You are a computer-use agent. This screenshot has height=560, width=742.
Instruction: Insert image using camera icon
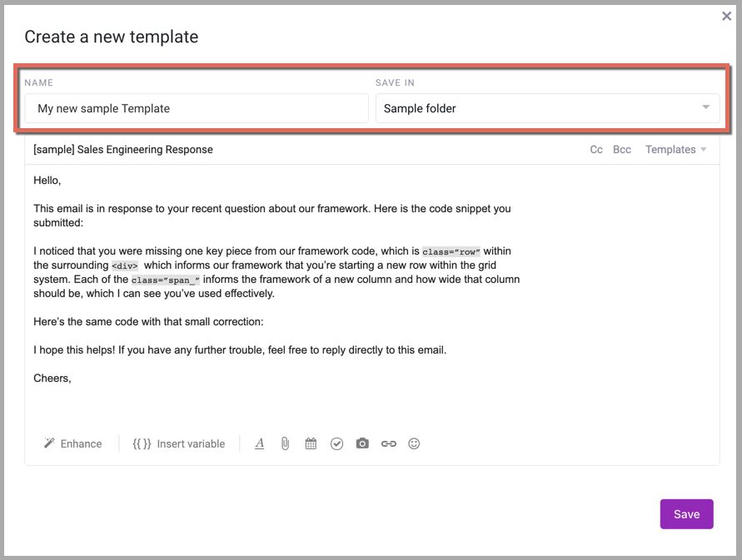click(362, 444)
